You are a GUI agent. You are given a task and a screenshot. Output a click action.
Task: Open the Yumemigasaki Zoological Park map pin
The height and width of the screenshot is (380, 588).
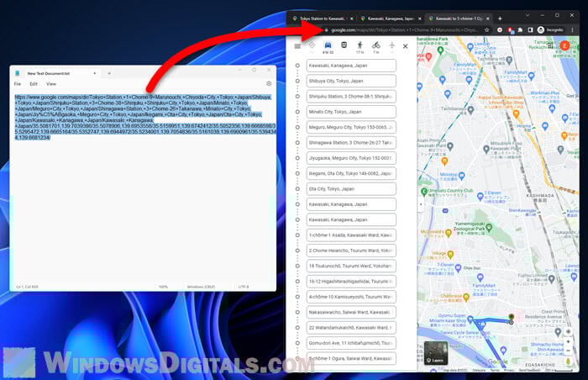(489, 227)
